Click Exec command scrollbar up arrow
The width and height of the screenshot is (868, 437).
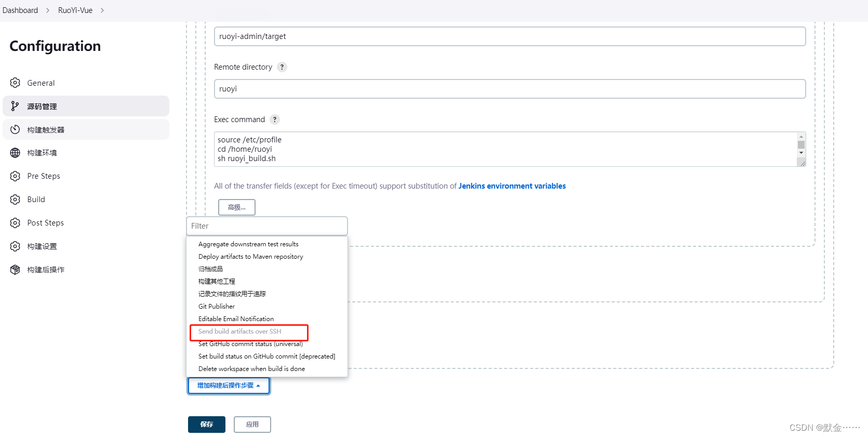802,137
